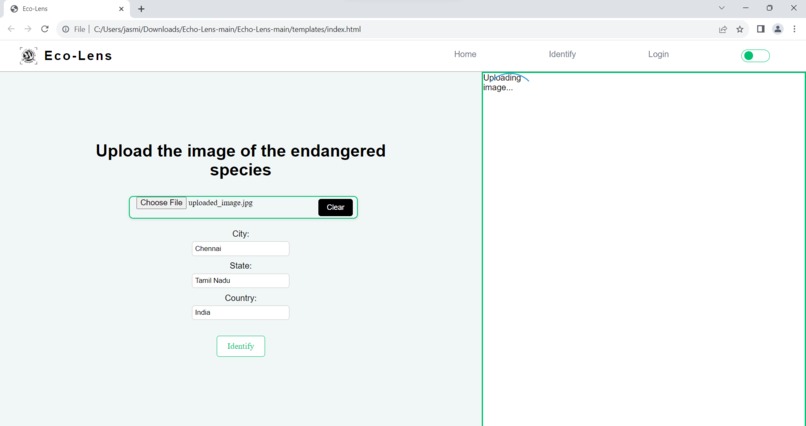Go back with the browser back arrow

(x=11, y=29)
